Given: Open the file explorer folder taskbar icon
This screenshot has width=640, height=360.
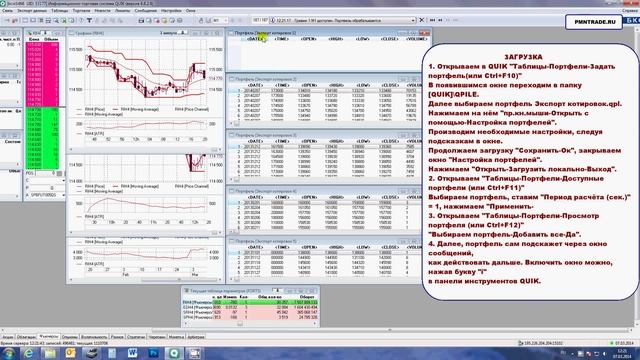Looking at the screenshot, I should tap(49, 353).
